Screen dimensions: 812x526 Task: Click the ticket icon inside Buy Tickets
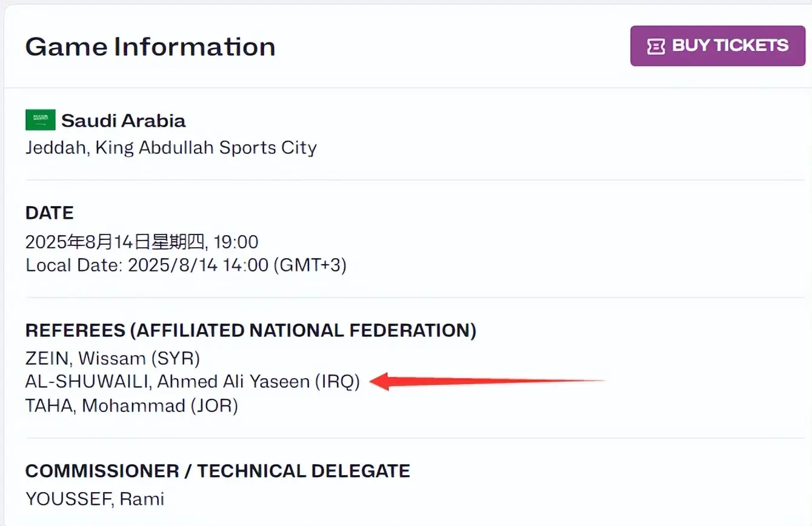click(x=656, y=47)
